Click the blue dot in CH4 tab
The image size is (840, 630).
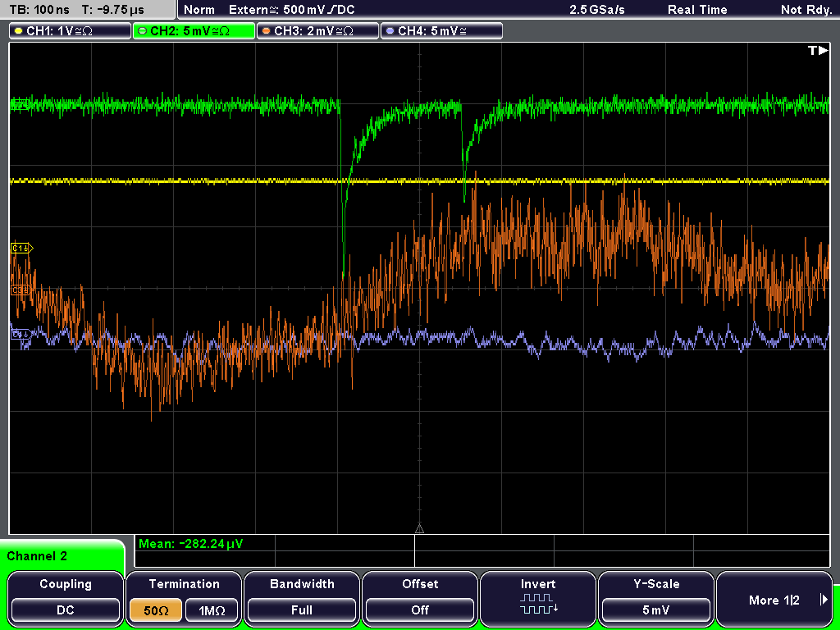point(390,31)
